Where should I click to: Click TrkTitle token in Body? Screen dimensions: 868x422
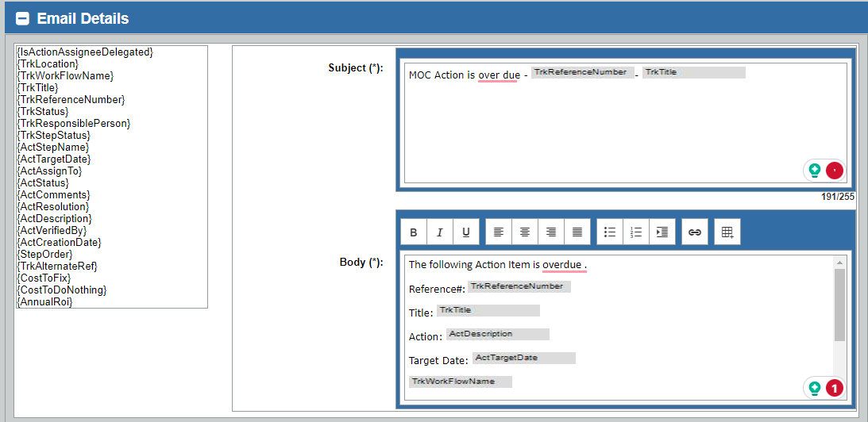pos(488,310)
